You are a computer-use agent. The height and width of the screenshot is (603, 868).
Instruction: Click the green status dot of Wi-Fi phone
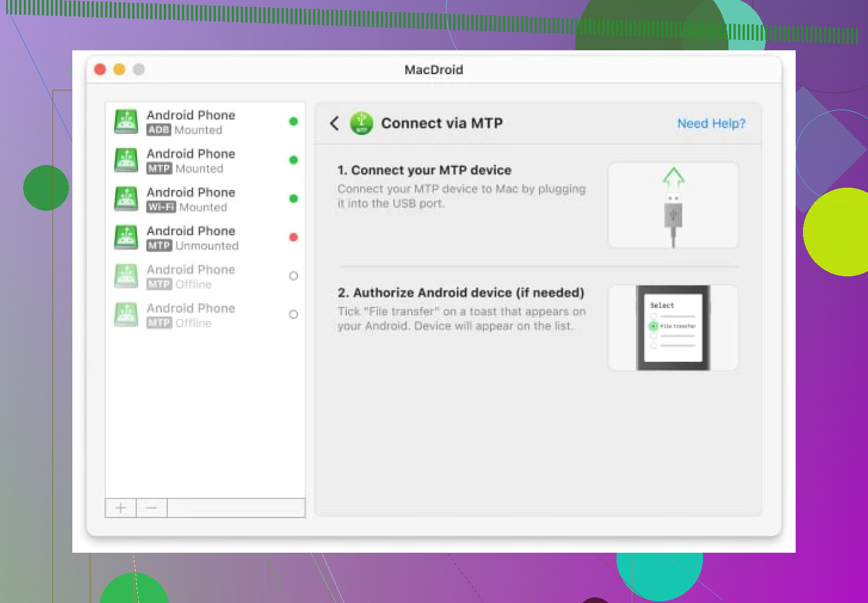(293, 198)
